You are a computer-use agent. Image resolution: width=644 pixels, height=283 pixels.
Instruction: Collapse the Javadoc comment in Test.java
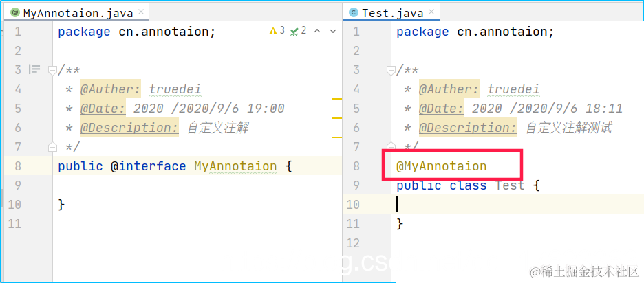click(x=391, y=70)
